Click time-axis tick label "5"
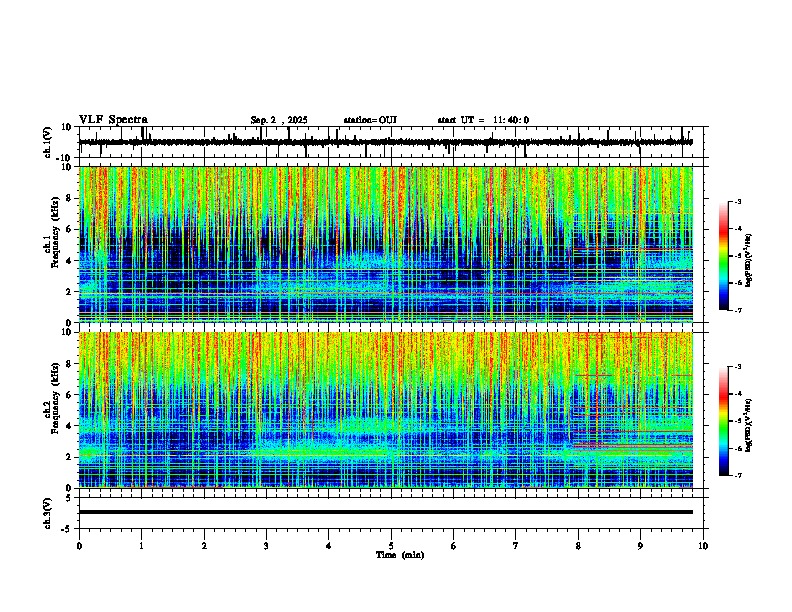792x612 pixels. [391, 546]
